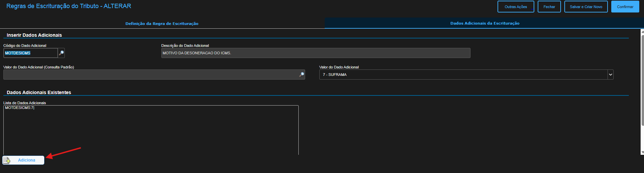Open lookup magnifier in Consulta Padrão field

pos(301,75)
